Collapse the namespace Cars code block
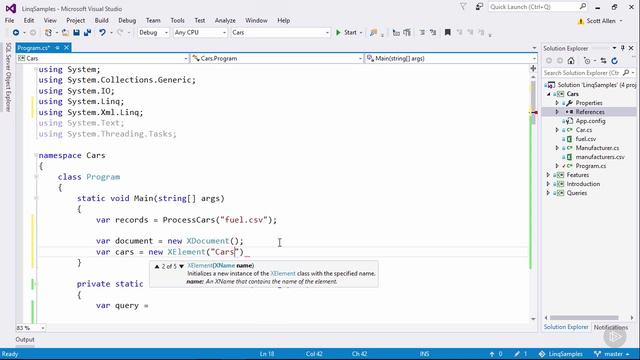The image size is (640, 360). [36, 156]
